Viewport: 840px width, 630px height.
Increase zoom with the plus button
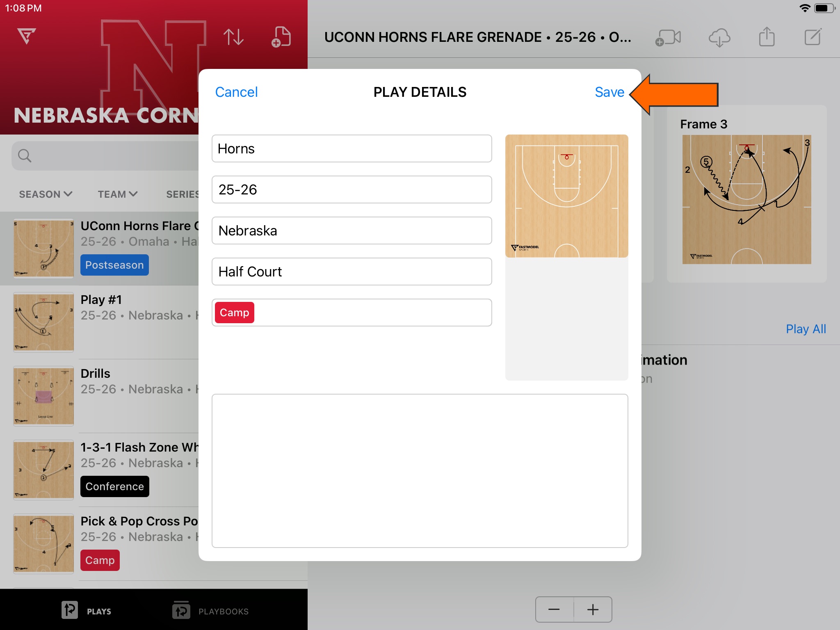coord(593,609)
